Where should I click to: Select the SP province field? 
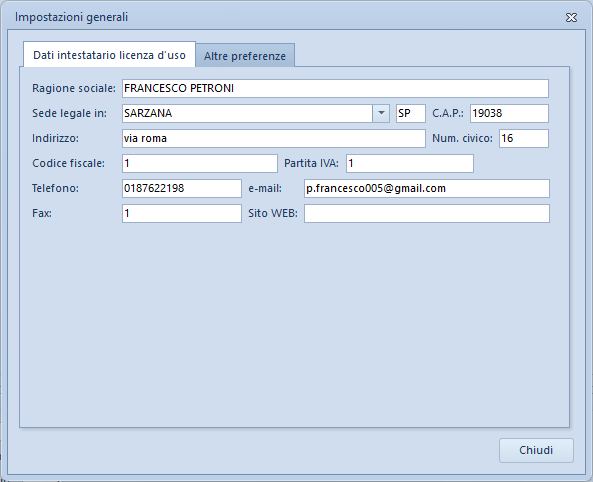[x=411, y=113]
